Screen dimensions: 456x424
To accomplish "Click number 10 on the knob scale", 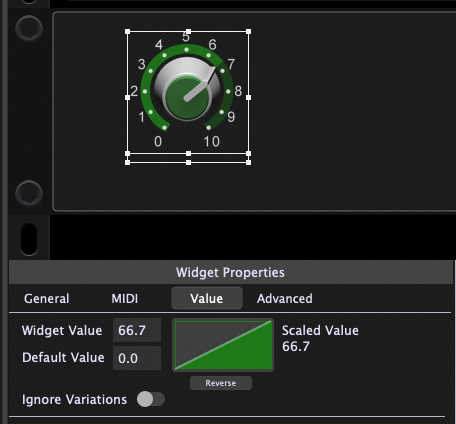I will pos(212,141).
